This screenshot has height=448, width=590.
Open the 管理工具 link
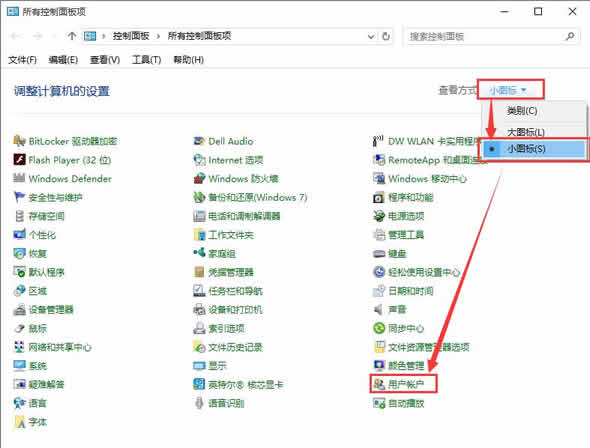point(406,235)
